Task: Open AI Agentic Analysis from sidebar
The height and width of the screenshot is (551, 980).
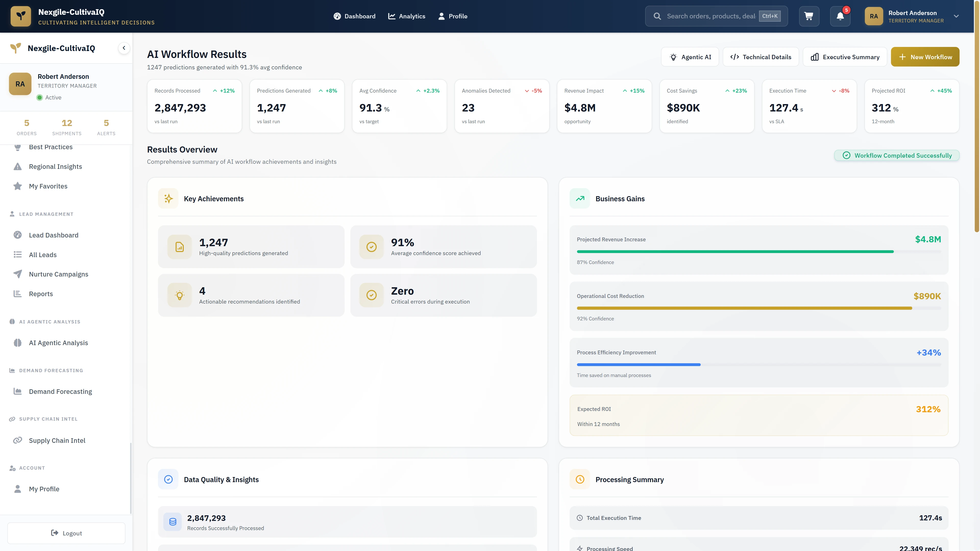Action: click(x=18, y=343)
